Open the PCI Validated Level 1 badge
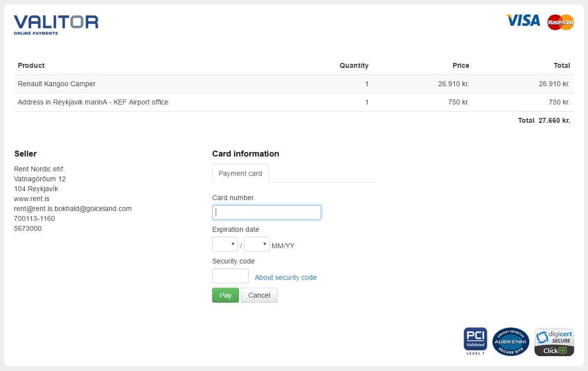The height and width of the screenshot is (371, 588). click(x=475, y=341)
